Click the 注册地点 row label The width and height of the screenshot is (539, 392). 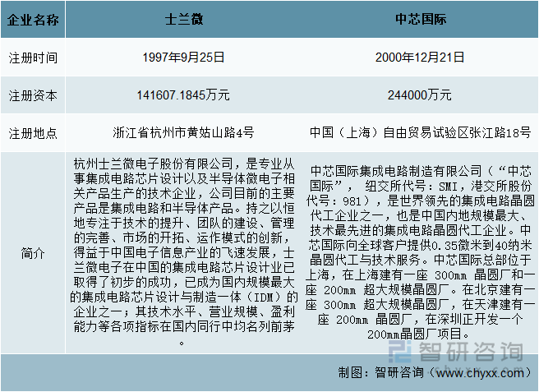pos(33,133)
